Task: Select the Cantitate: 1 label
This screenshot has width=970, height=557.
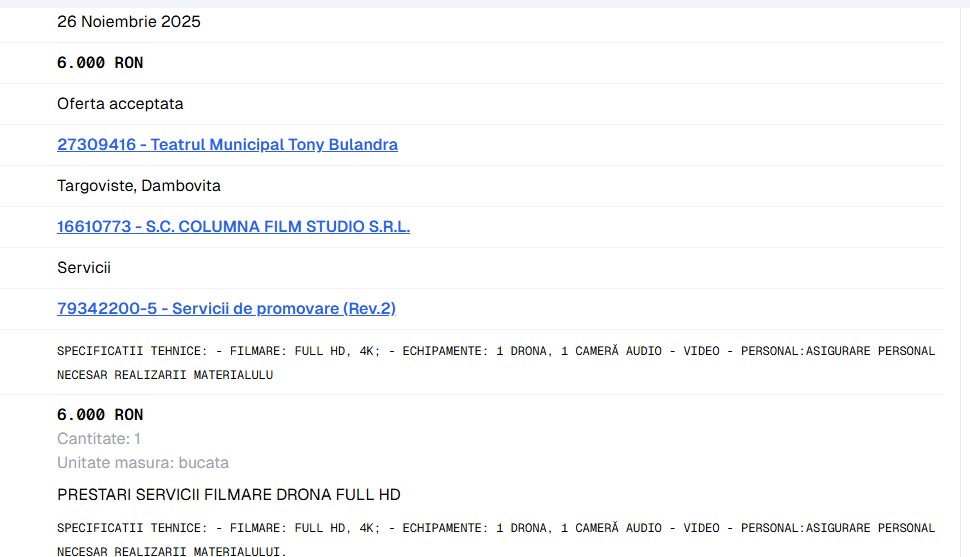Action: (99, 439)
